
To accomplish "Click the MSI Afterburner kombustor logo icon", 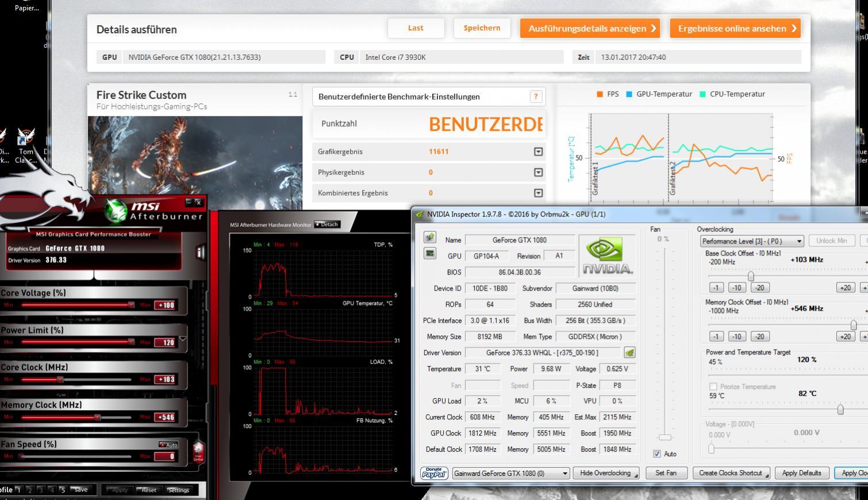I will point(117,209).
